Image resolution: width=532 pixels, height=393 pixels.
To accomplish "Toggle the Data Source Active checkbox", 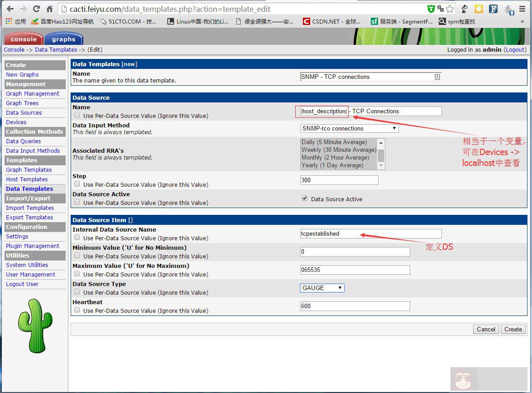I will pyautogui.click(x=305, y=199).
